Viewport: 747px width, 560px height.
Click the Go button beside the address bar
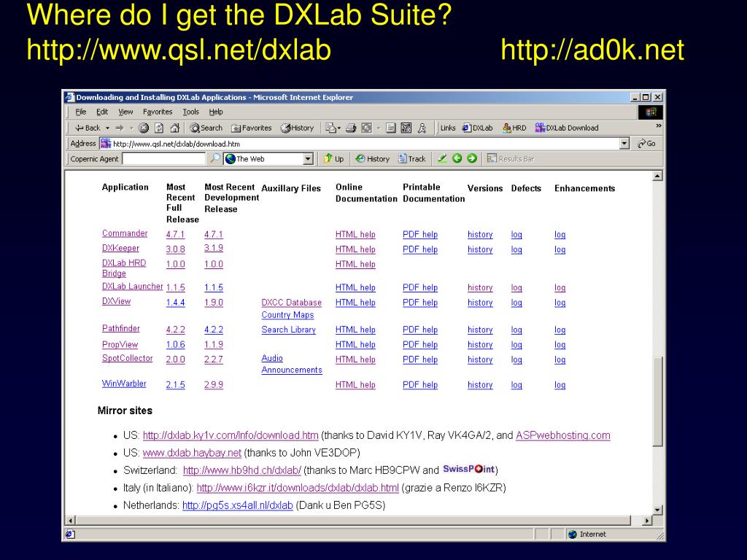coord(646,144)
